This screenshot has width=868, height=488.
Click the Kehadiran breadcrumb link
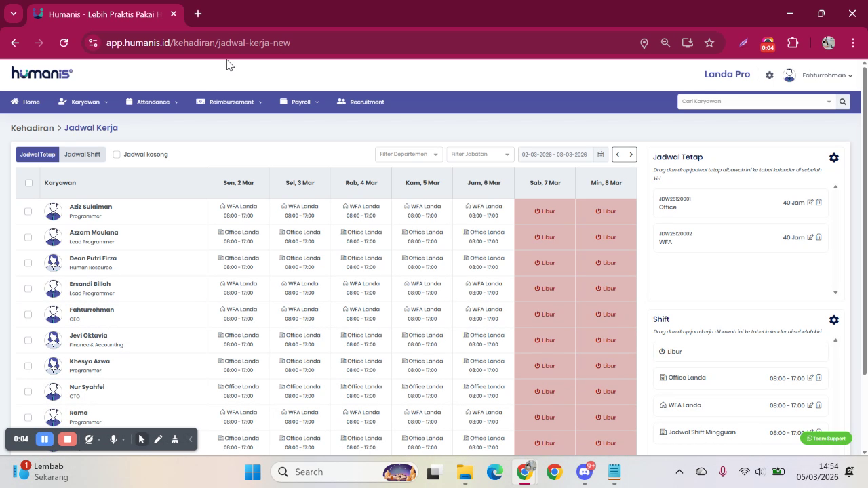pyautogui.click(x=32, y=127)
